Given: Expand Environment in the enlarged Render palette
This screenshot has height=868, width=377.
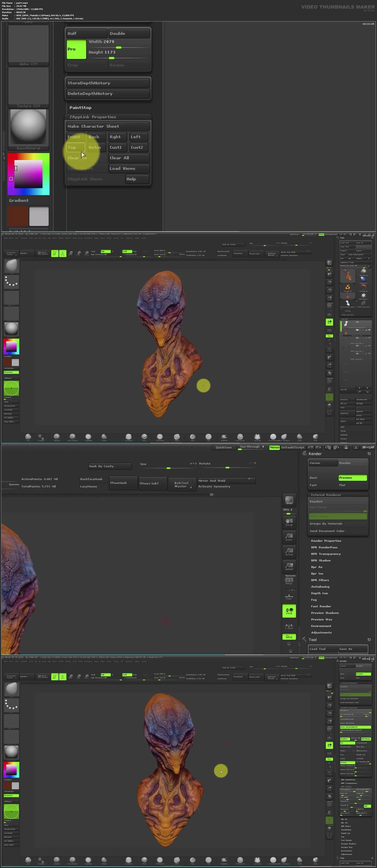Looking at the screenshot, I should pyautogui.click(x=321, y=626).
